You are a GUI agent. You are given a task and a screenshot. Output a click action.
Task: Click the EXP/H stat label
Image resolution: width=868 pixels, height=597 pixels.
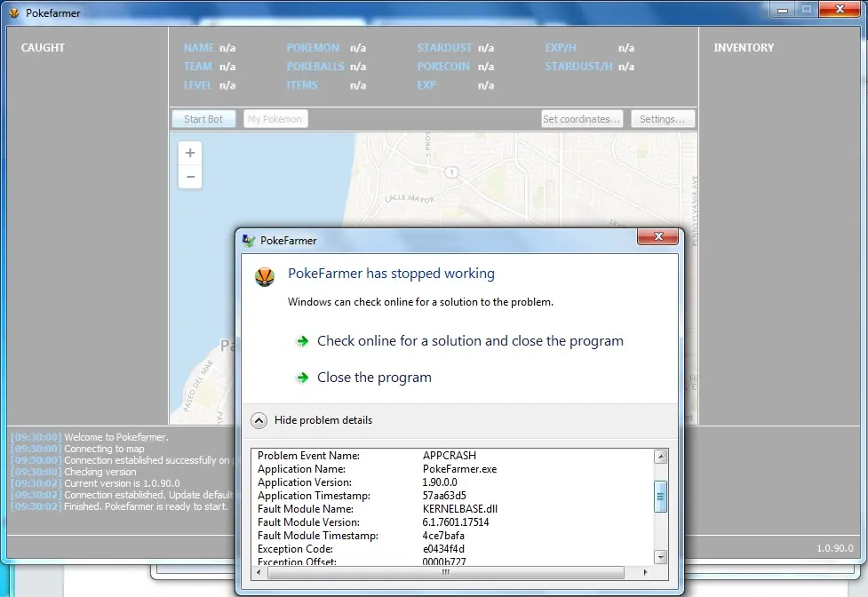(x=561, y=48)
